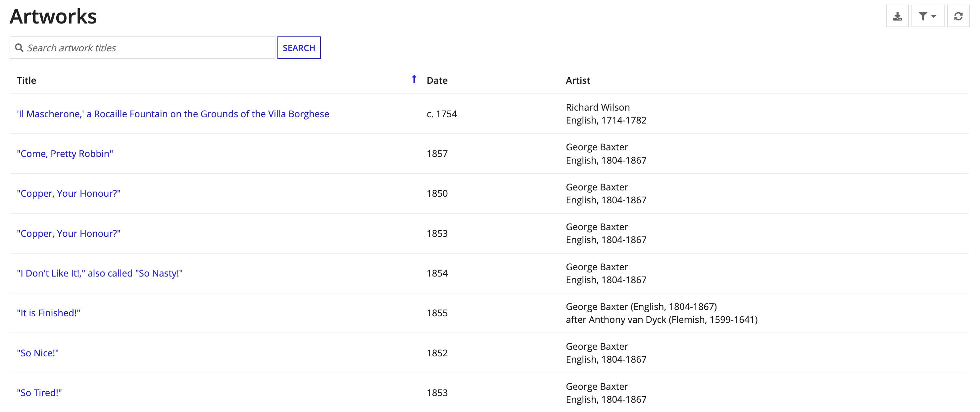
Task: Click the refresh icon button
Action: click(x=958, y=16)
